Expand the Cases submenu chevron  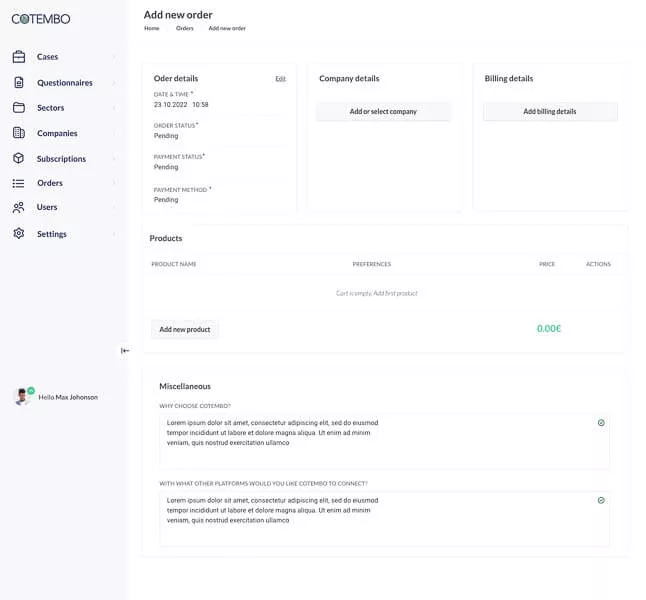[x=114, y=57]
